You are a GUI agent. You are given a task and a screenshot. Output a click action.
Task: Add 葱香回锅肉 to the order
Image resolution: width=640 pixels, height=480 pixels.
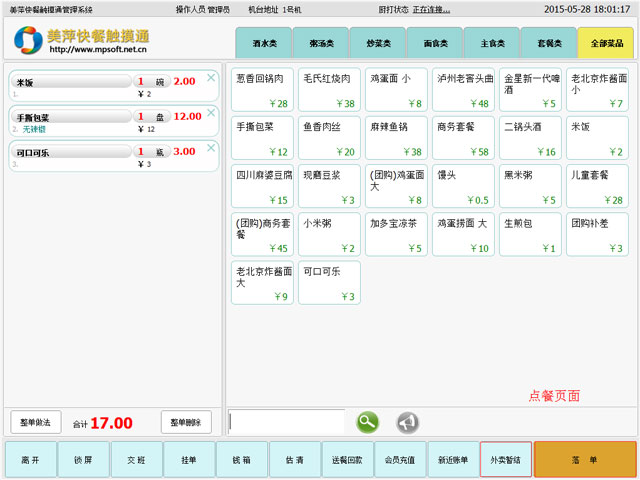tap(262, 89)
